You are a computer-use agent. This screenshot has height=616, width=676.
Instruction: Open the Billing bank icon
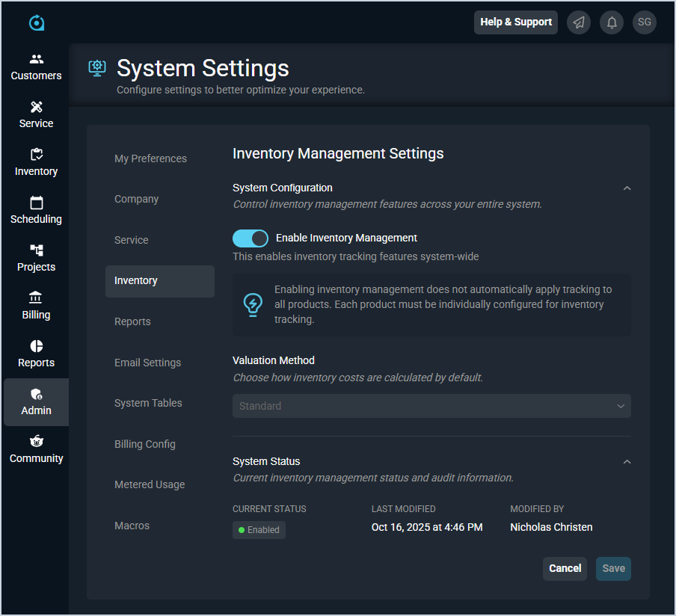(x=36, y=298)
